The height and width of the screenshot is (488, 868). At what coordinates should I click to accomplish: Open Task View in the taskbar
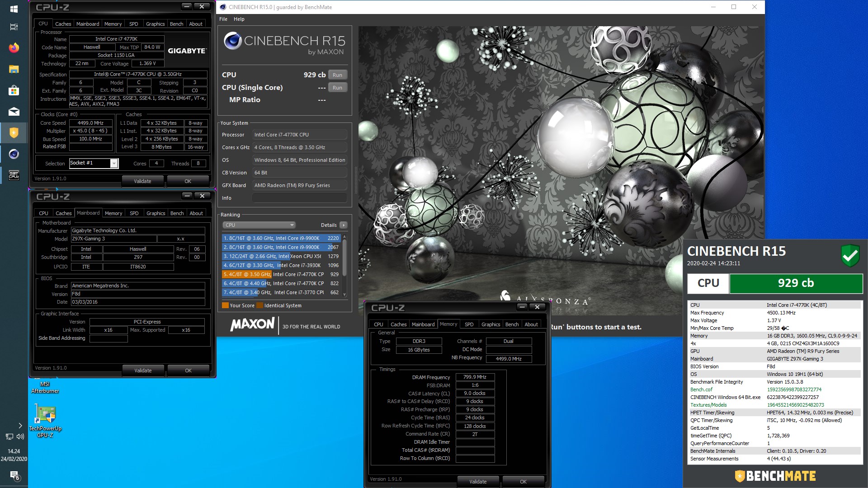[x=14, y=27]
